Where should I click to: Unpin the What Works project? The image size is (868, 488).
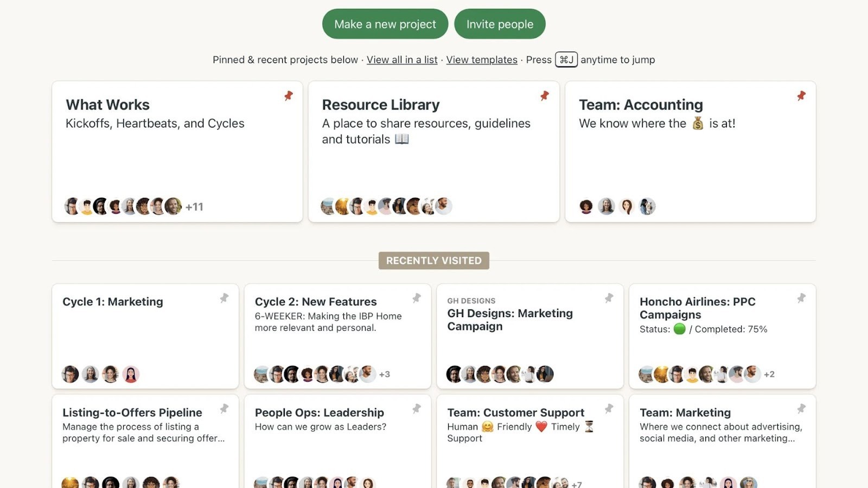[288, 95]
